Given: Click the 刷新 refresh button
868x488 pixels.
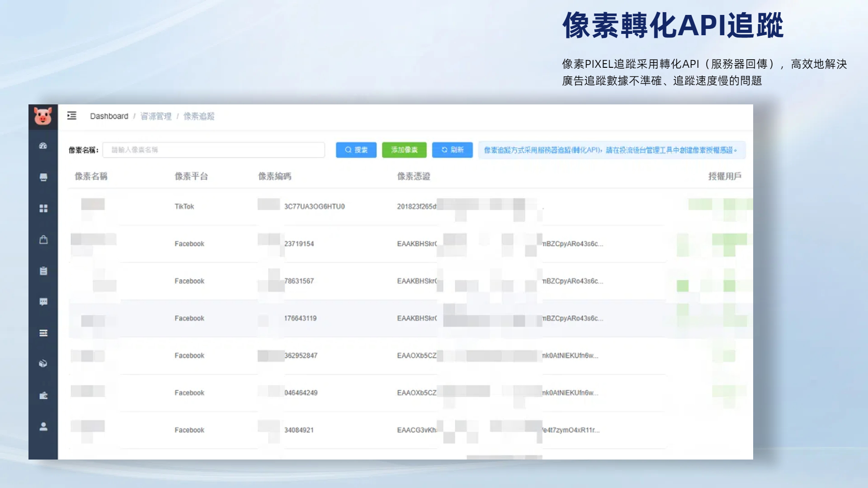Looking at the screenshot, I should pyautogui.click(x=453, y=150).
